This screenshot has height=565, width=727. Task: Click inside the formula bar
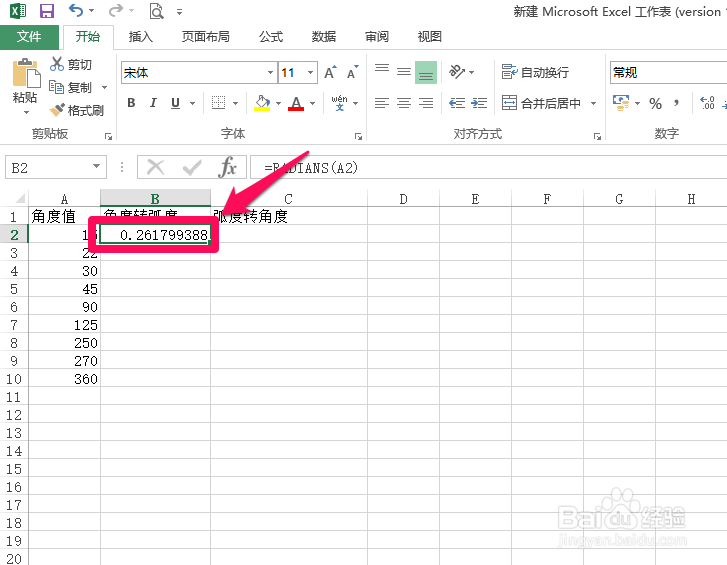[489, 167]
